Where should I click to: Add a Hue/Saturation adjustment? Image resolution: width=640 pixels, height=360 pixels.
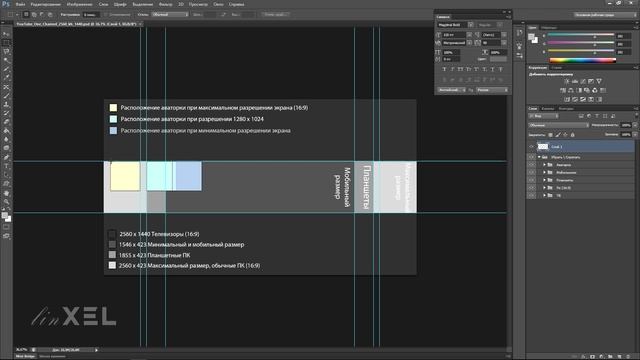[x=563, y=90]
